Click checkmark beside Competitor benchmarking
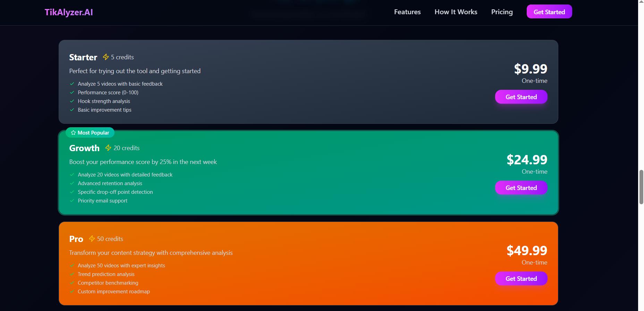The image size is (644, 311). [72, 283]
